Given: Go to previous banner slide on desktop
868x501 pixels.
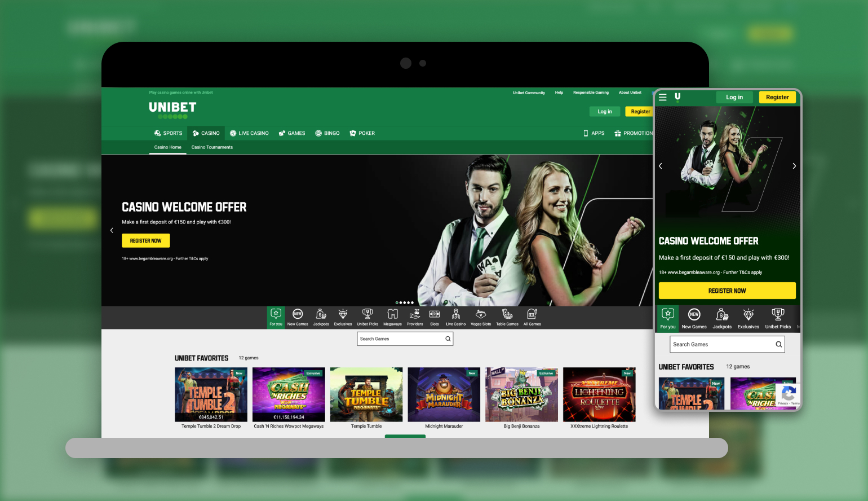Looking at the screenshot, I should (112, 230).
